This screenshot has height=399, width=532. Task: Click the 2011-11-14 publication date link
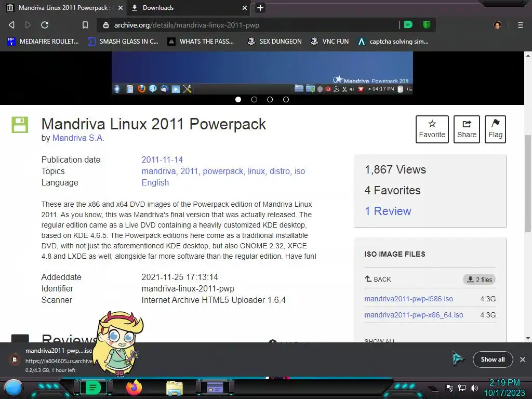tap(162, 159)
